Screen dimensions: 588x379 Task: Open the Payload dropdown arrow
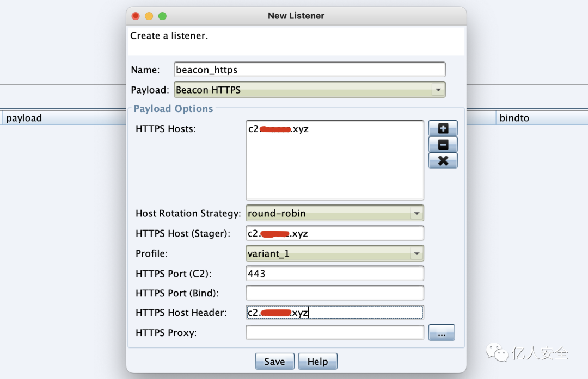pos(438,90)
